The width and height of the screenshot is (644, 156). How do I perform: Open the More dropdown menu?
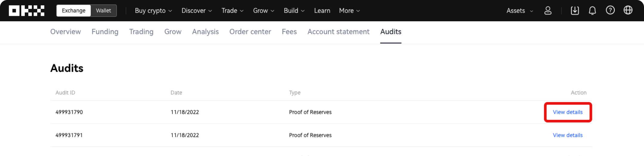pyautogui.click(x=349, y=11)
